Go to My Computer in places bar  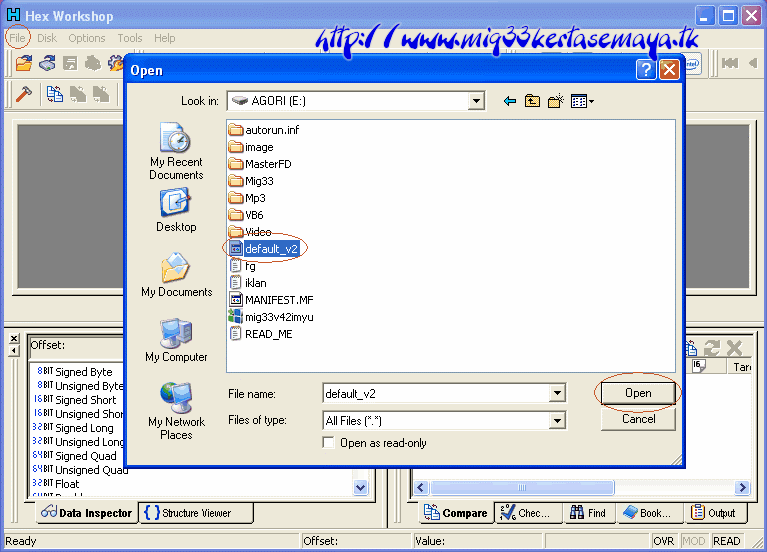click(176, 340)
